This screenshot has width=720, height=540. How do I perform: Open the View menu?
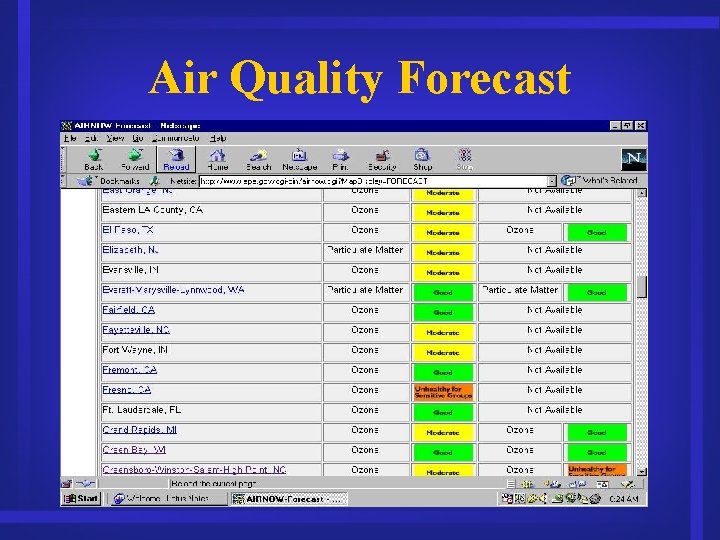[115, 138]
